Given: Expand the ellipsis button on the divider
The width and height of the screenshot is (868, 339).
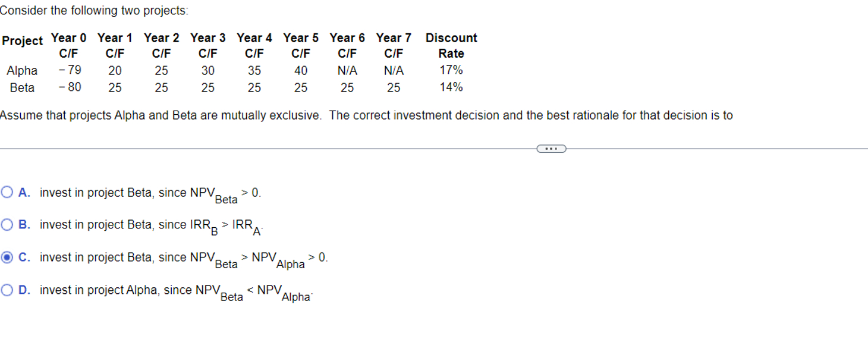Looking at the screenshot, I should point(551,149).
